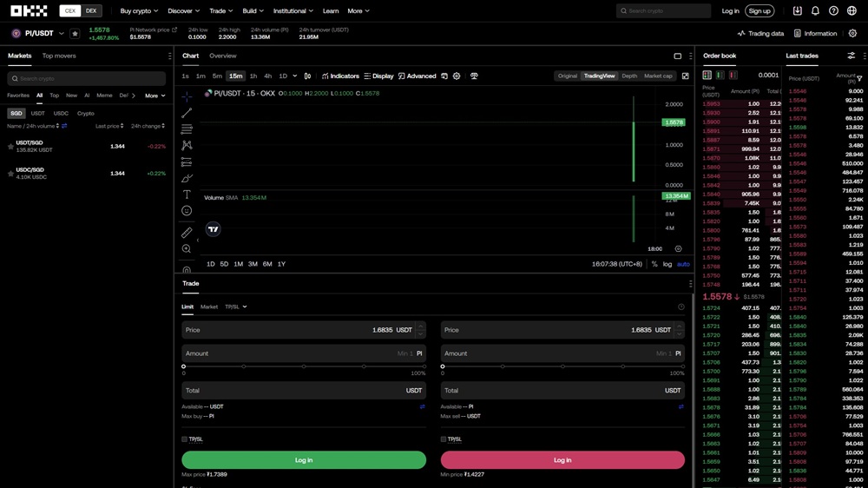Add PI/USDT to favorites with star

tap(75, 34)
